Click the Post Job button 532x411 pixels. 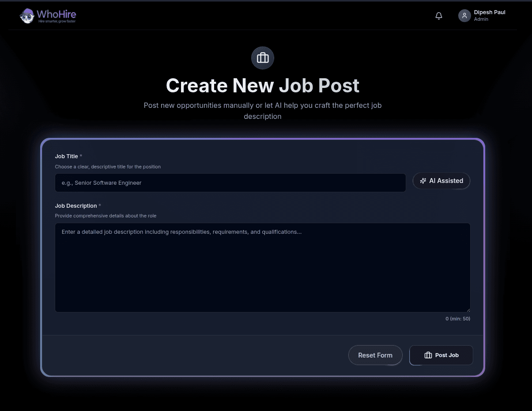pyautogui.click(x=441, y=355)
